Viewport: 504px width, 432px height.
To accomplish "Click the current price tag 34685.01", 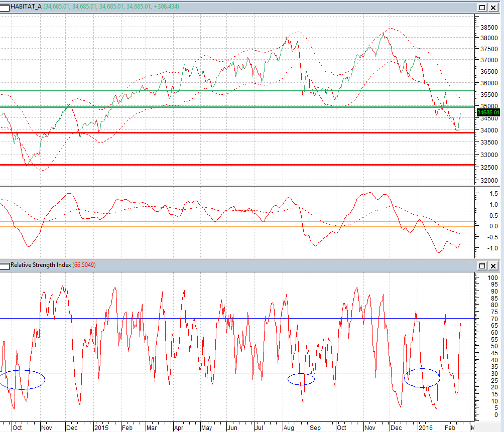I will pos(488,112).
